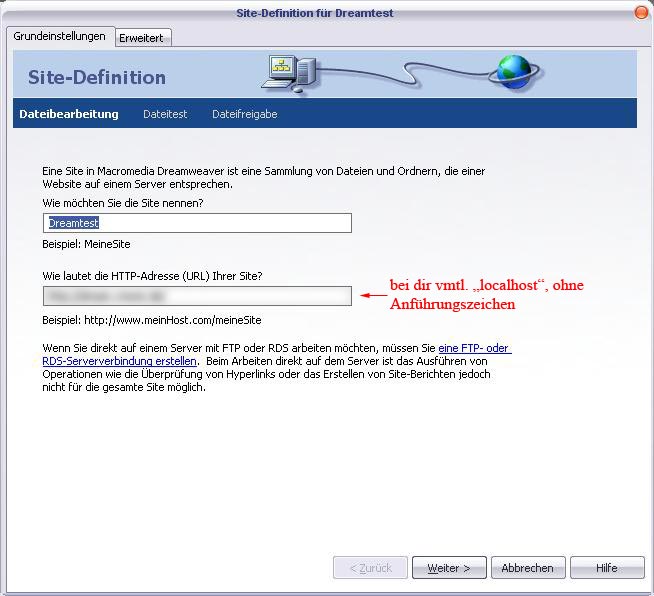The width and height of the screenshot is (654, 596).
Task: Go to the Dateitest step
Action: coord(165,114)
